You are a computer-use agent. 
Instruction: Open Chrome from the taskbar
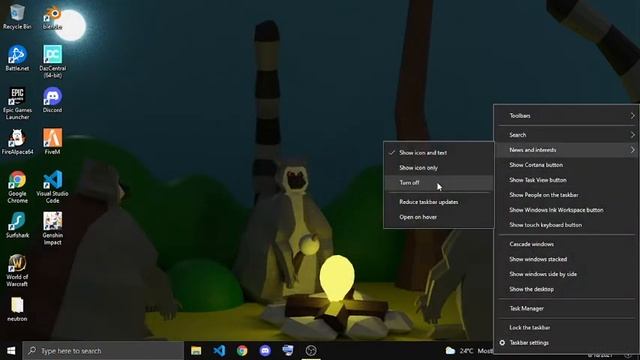(x=242, y=351)
